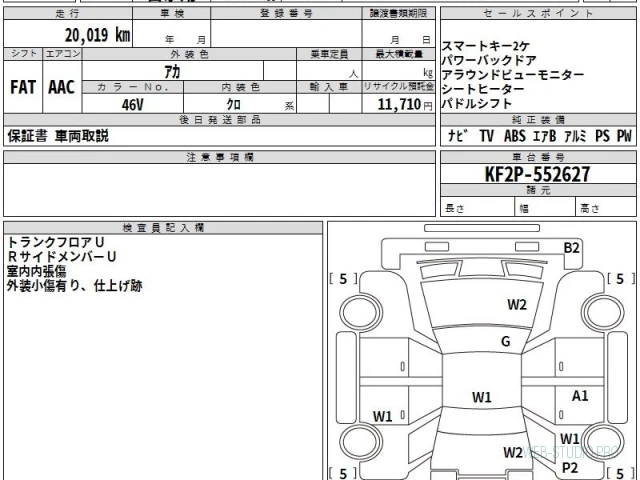This screenshot has width=640, height=480.
Task: Click the 純正装備 header
Action: point(538,120)
